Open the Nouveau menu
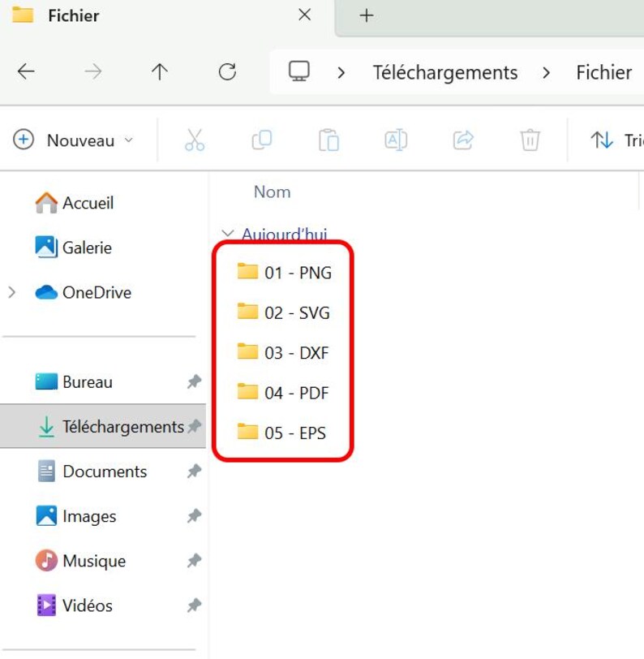This screenshot has height=659, width=644. (x=74, y=140)
